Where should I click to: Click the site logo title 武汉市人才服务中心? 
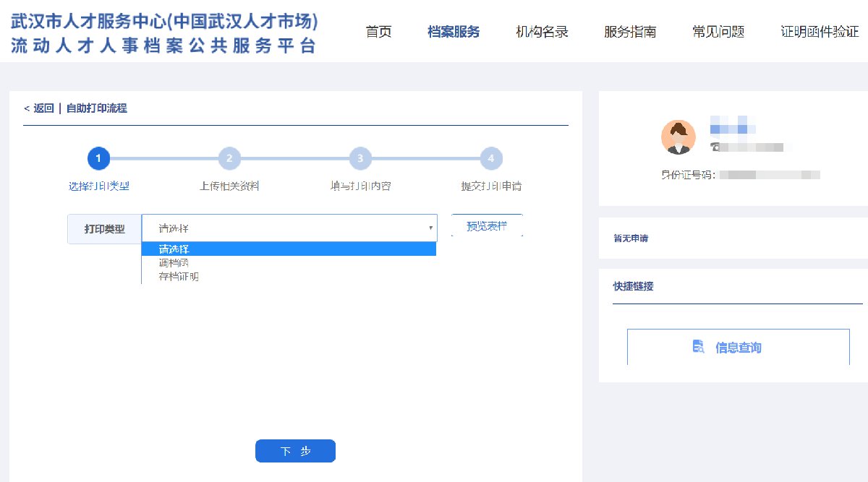tap(164, 21)
